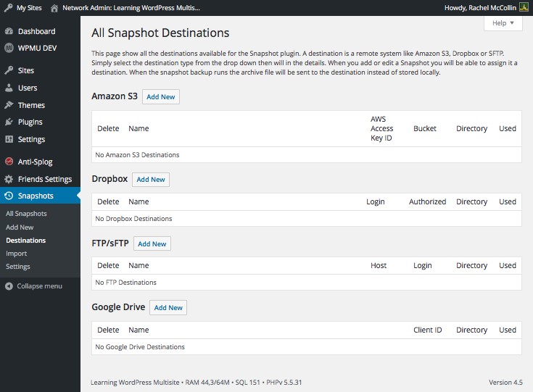Click Rachel McCollin's avatar image
Viewport: 533px width, 392px height.
tap(524, 7)
